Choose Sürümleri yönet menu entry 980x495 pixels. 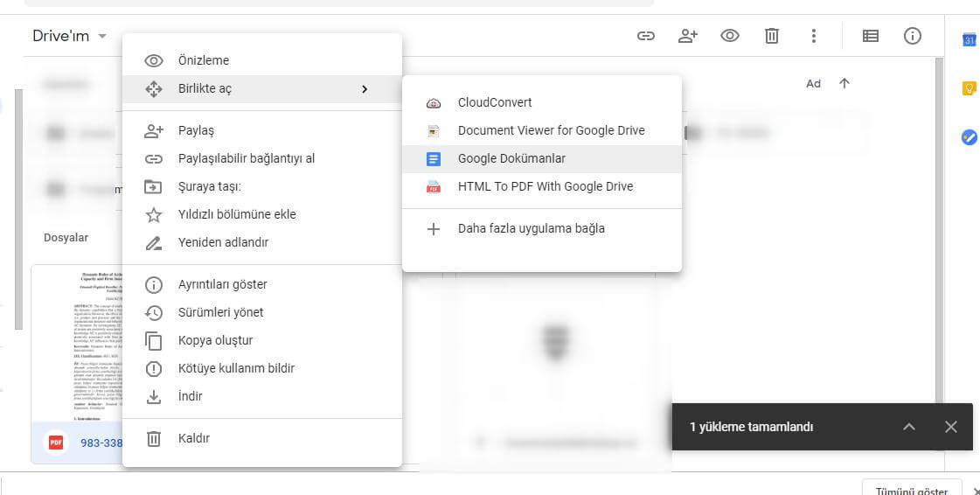pos(262,312)
